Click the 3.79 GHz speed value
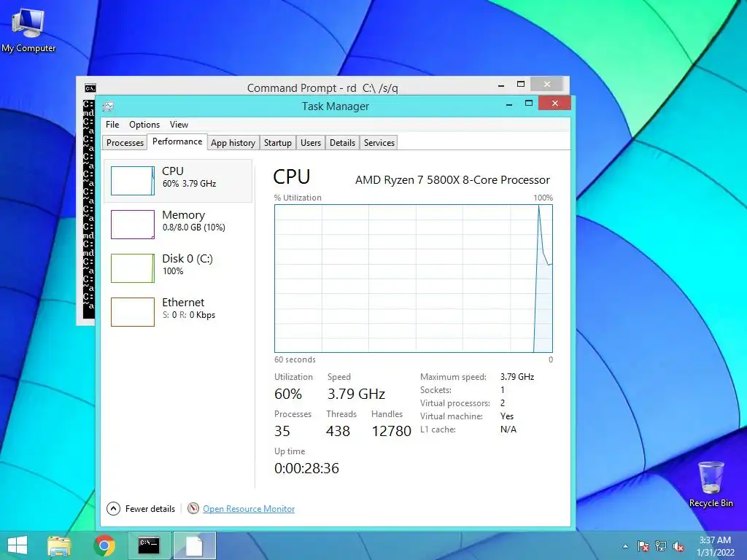The width and height of the screenshot is (747, 560). pos(356,394)
